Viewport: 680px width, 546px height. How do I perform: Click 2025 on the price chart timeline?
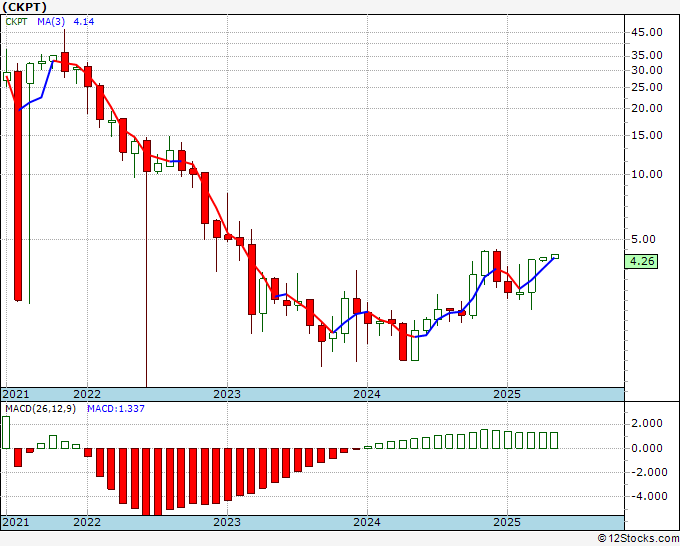click(507, 394)
